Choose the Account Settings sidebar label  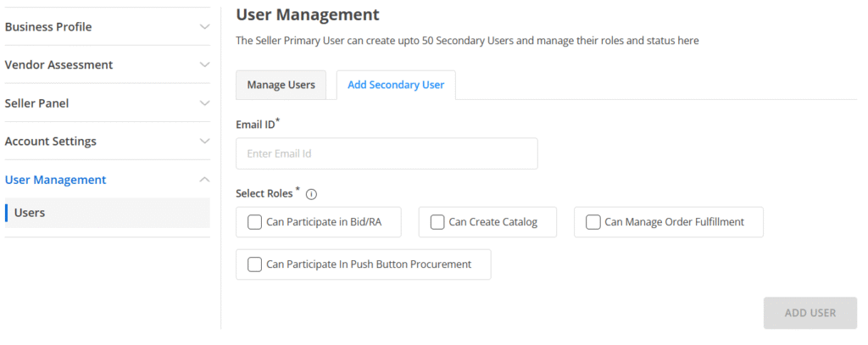click(51, 142)
